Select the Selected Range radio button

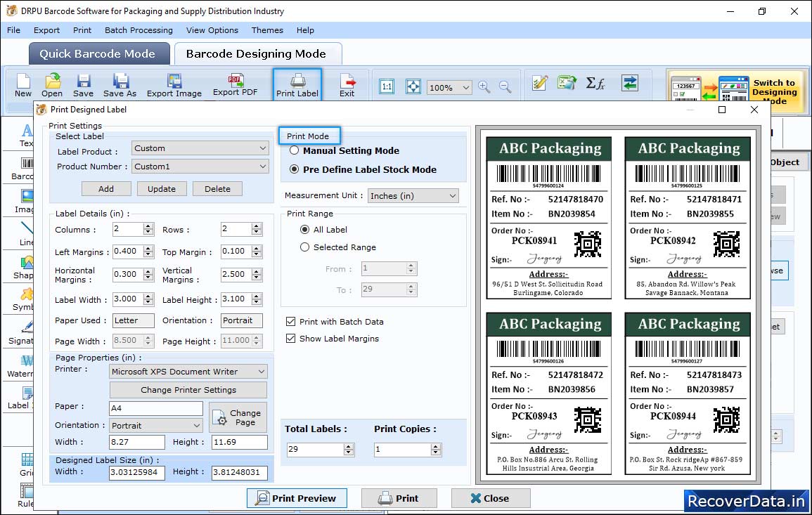[x=304, y=247]
